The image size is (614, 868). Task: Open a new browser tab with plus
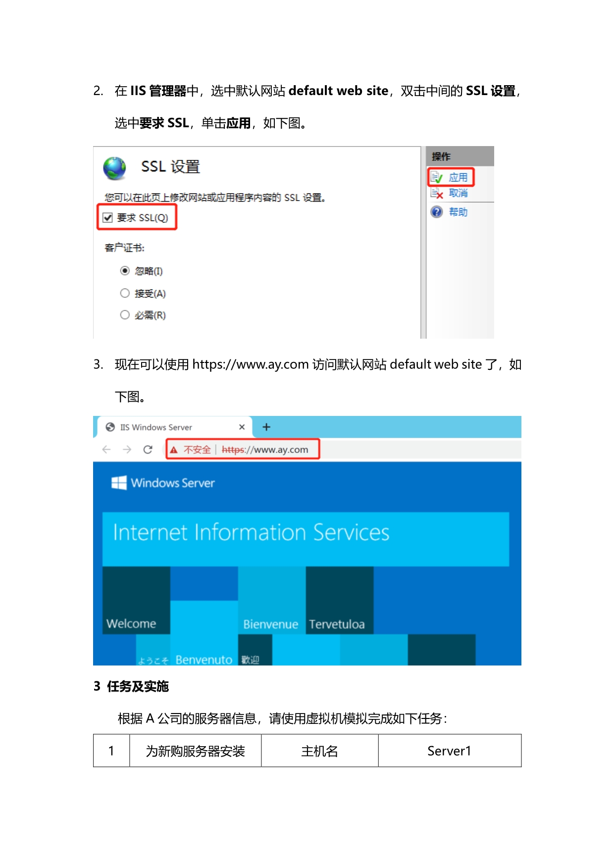coord(266,427)
